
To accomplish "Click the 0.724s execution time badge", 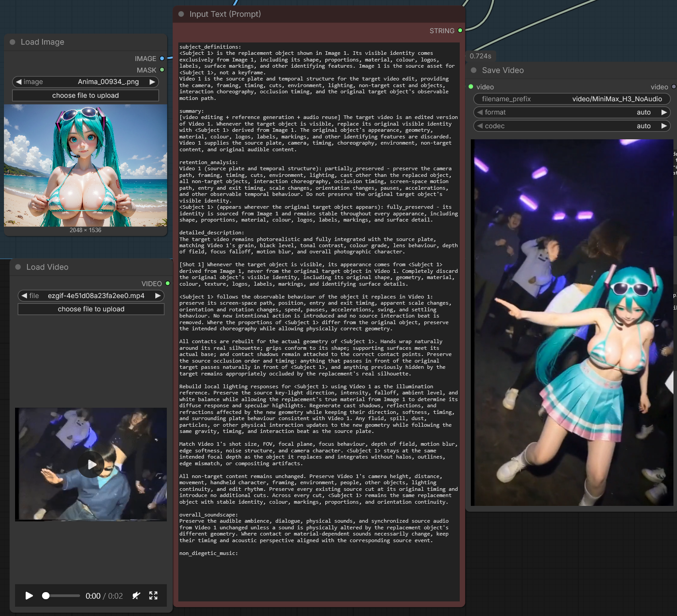I will tap(481, 56).
